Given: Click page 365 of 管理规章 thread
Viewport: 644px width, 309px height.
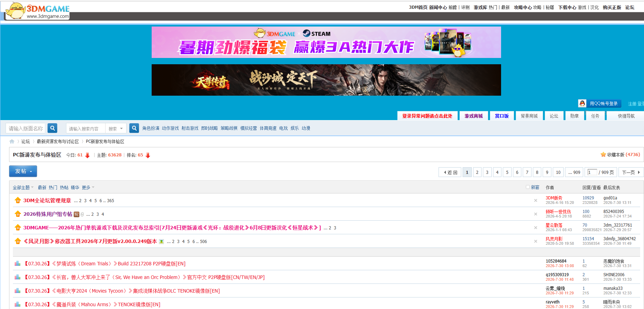Looking at the screenshot, I should 110,201.
